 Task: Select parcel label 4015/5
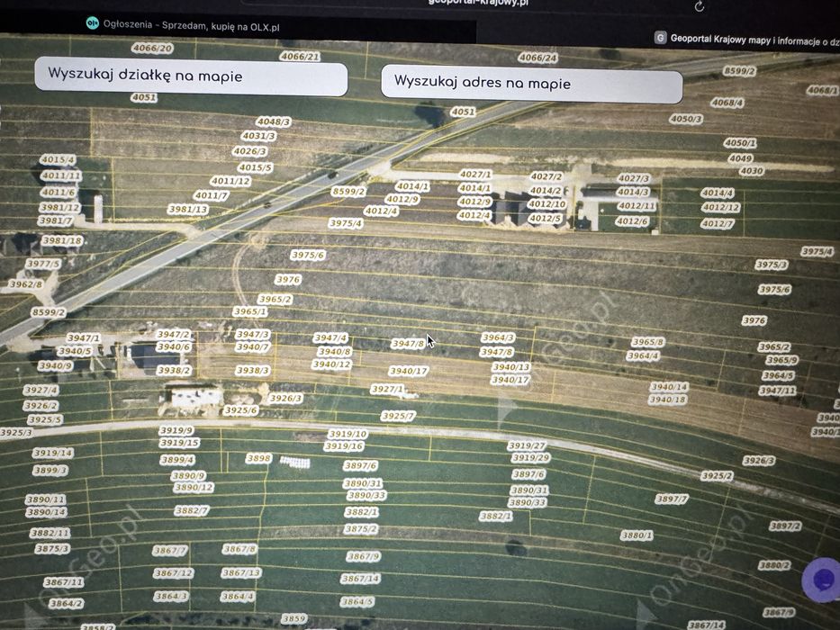pos(256,167)
